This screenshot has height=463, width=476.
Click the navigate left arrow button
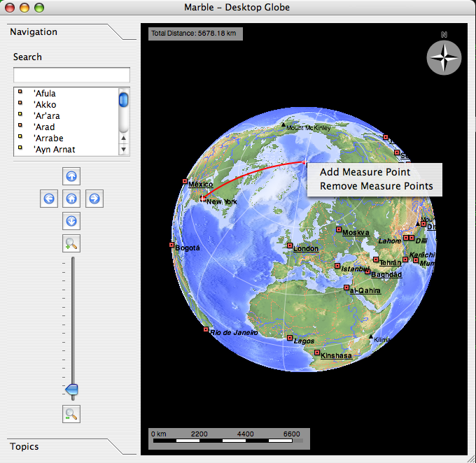point(49,199)
